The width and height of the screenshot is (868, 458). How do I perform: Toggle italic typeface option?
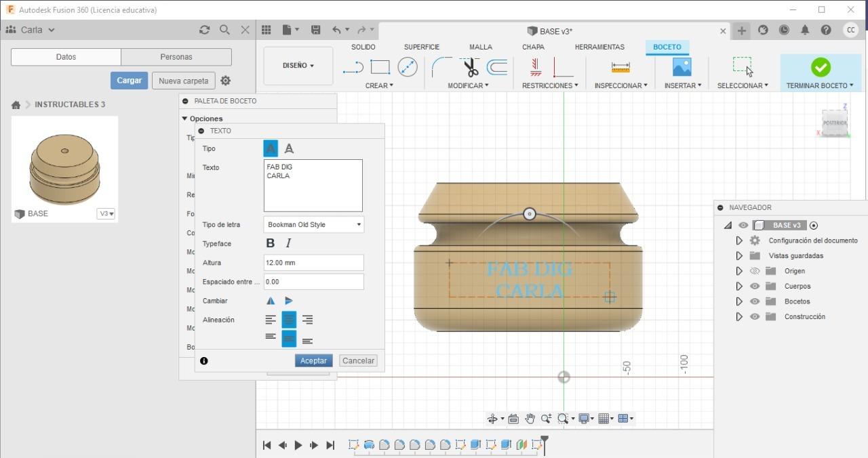coord(288,243)
